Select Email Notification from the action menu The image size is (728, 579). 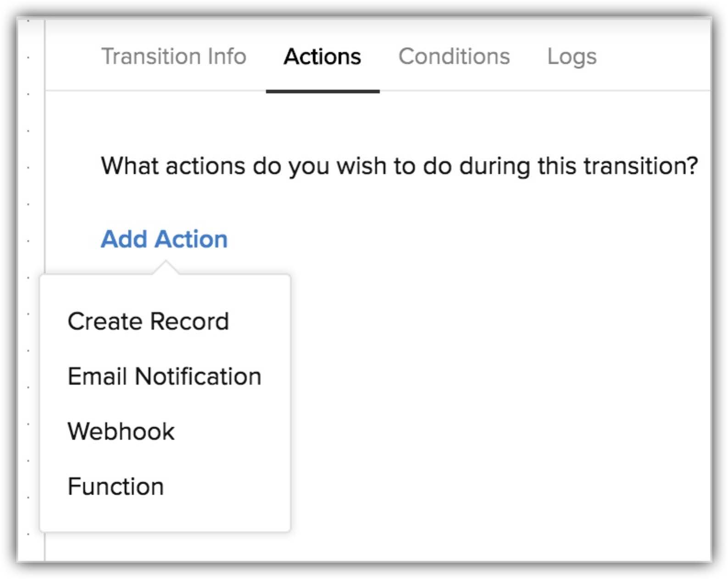[x=164, y=376]
